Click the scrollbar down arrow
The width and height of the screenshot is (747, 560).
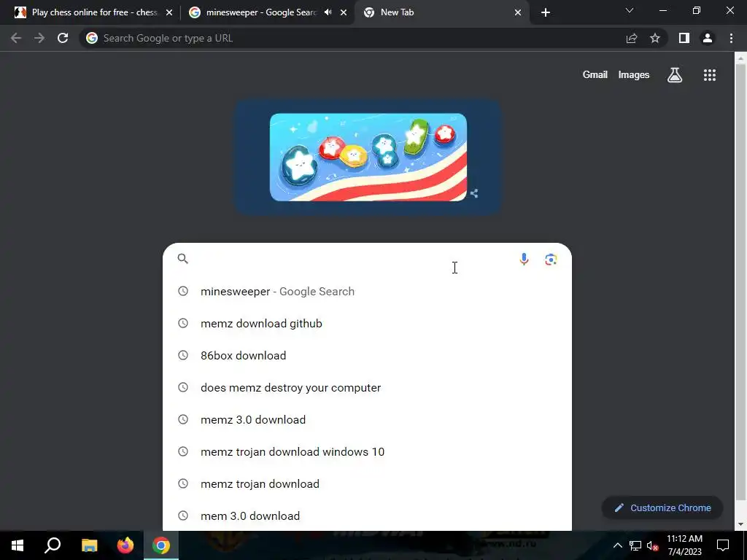pos(740,524)
